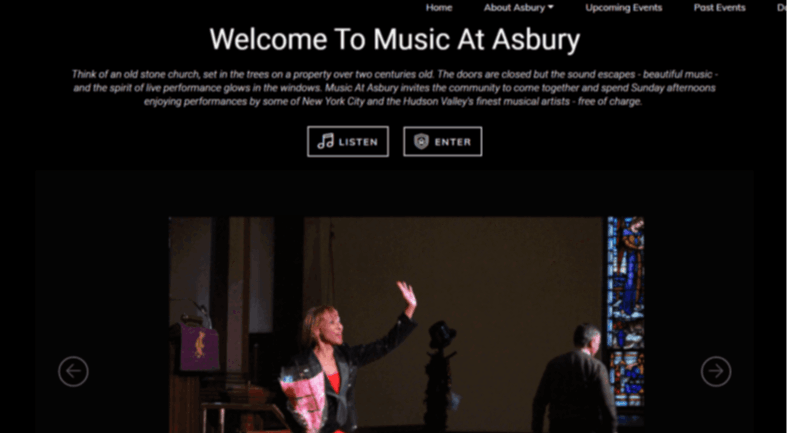Click the partially visible last nav item

coord(781,8)
